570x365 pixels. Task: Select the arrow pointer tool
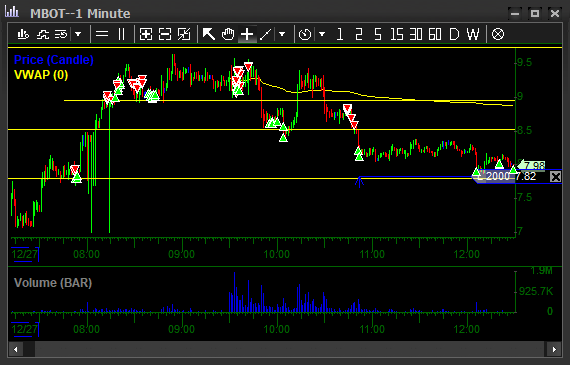coord(209,35)
